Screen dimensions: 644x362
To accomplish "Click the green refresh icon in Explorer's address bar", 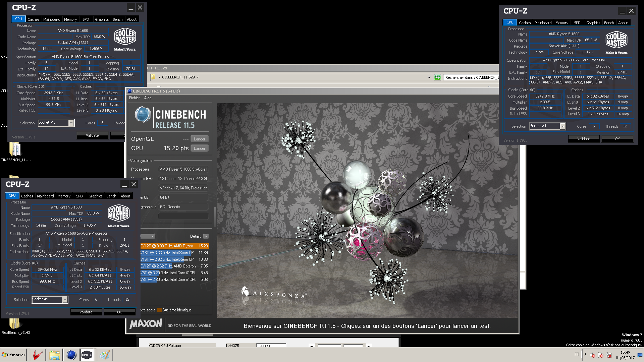I will [x=437, y=77].
